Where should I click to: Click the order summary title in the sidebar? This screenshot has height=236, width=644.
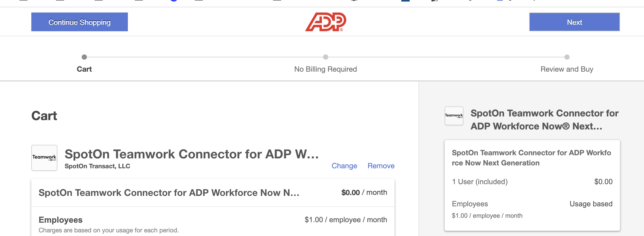pyautogui.click(x=544, y=120)
